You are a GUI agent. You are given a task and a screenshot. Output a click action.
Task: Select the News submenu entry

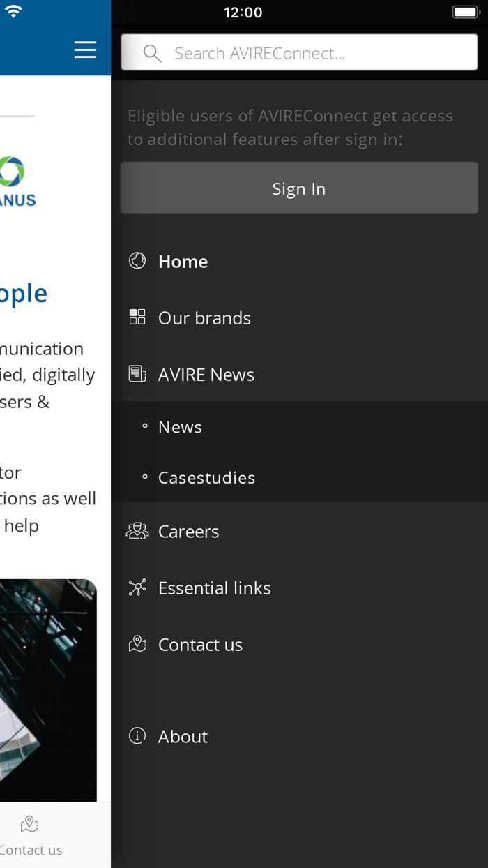[x=180, y=426]
